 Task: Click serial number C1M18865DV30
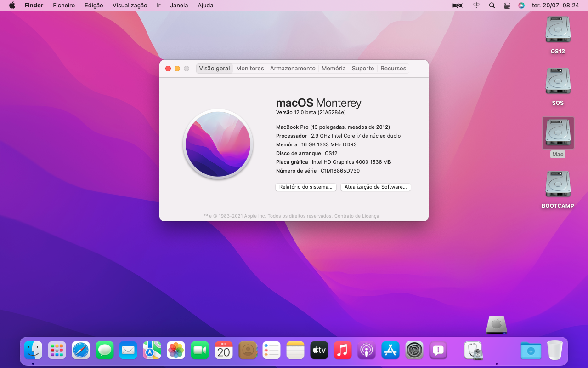click(x=340, y=171)
